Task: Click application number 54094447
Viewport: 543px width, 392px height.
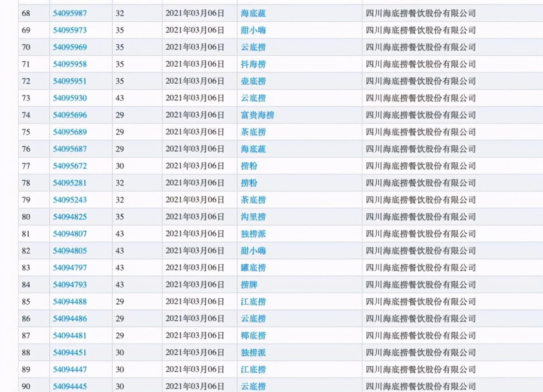Action: [x=70, y=370]
